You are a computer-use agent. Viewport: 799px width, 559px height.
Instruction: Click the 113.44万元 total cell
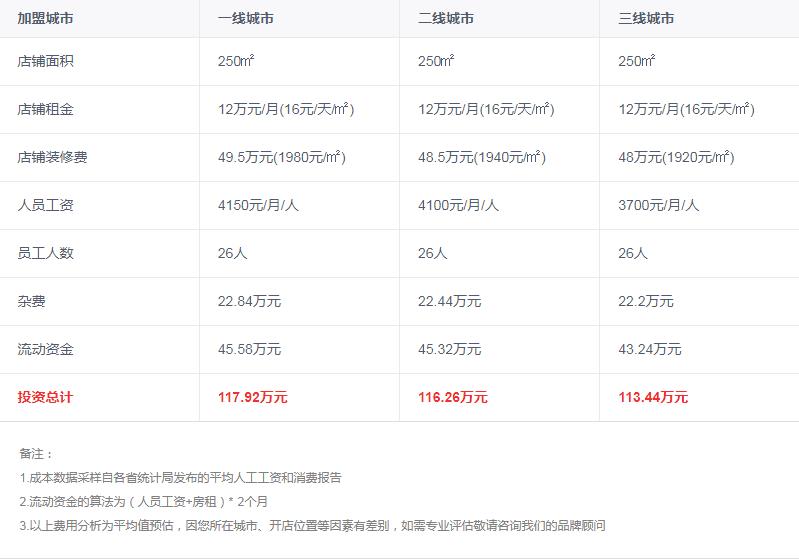(x=653, y=397)
